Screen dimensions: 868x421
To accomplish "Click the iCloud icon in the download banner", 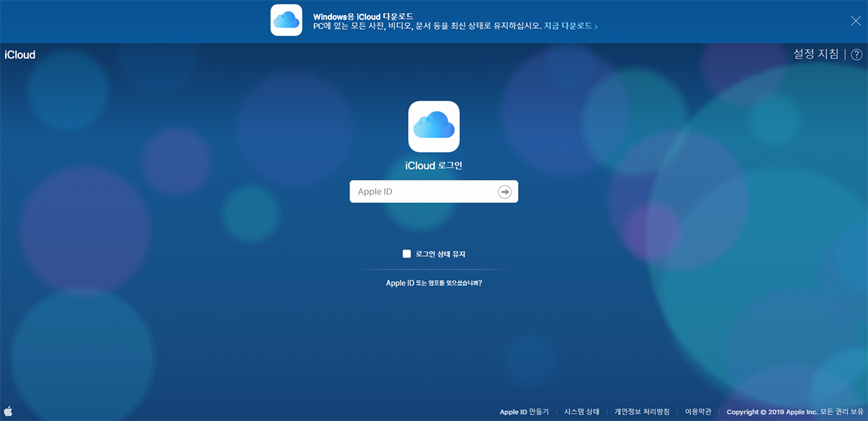I will [x=286, y=20].
